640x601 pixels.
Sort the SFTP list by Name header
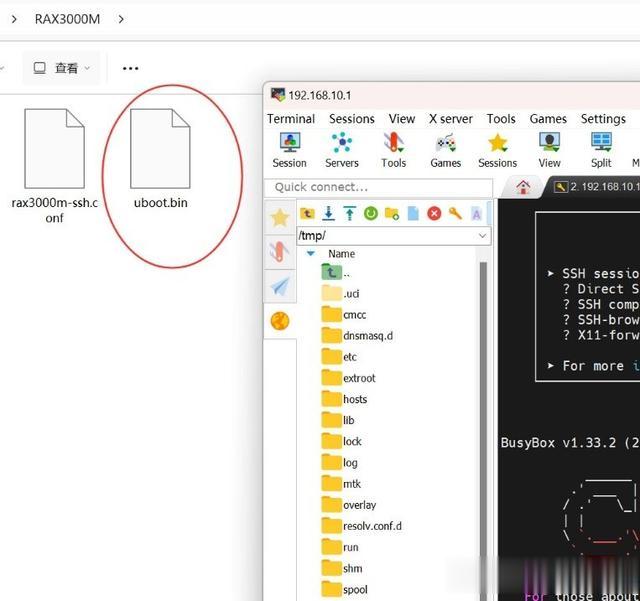[x=341, y=254]
